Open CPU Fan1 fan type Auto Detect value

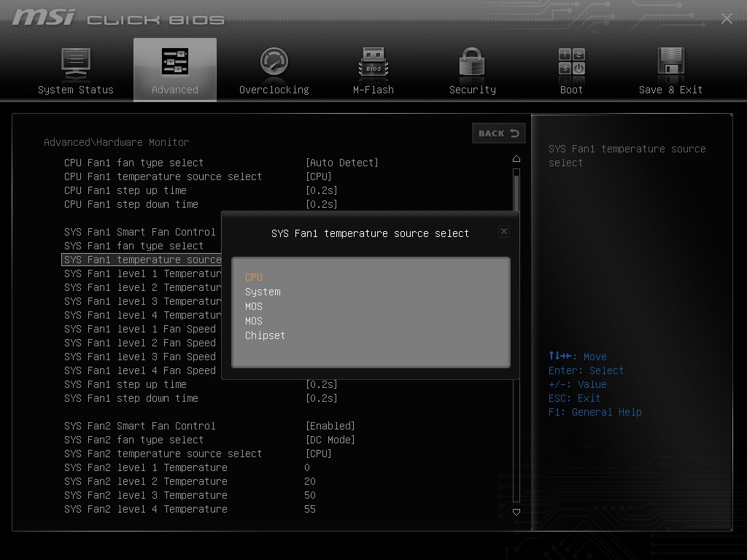click(341, 163)
